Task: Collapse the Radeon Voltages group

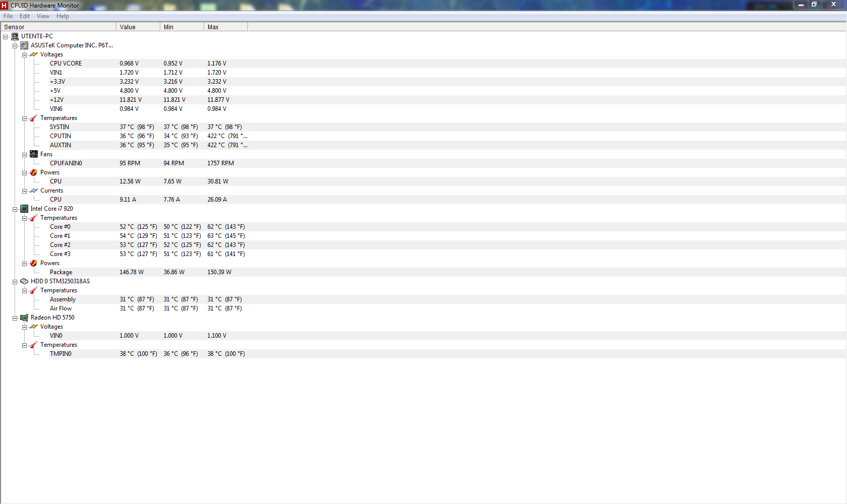Action: pos(25,327)
